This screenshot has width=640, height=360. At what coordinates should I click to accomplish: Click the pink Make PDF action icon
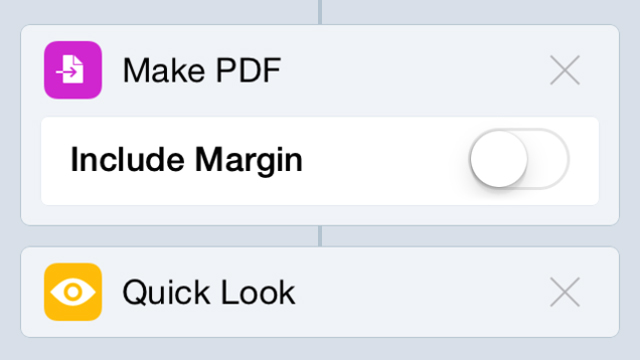[x=73, y=70]
